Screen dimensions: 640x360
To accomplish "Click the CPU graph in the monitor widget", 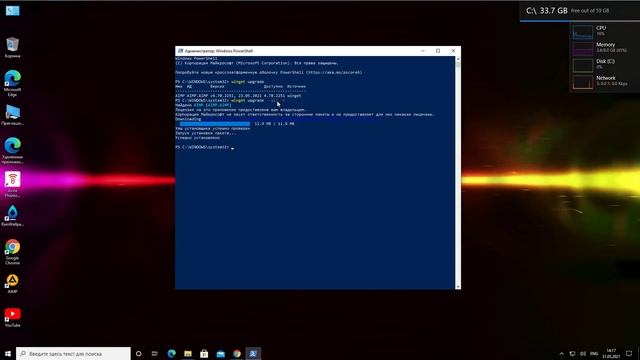I will (582, 32).
